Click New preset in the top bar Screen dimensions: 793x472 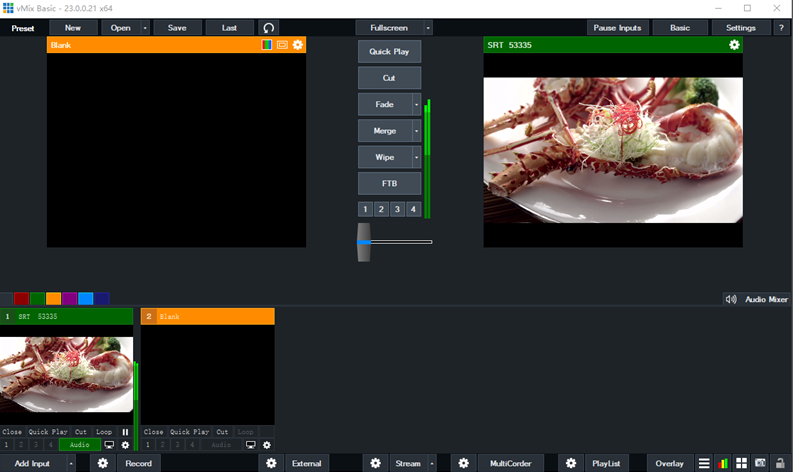73,28
